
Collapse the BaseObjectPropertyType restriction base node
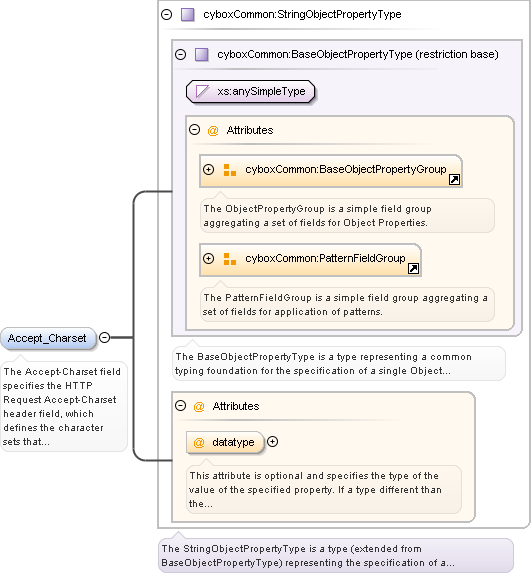pos(180,55)
